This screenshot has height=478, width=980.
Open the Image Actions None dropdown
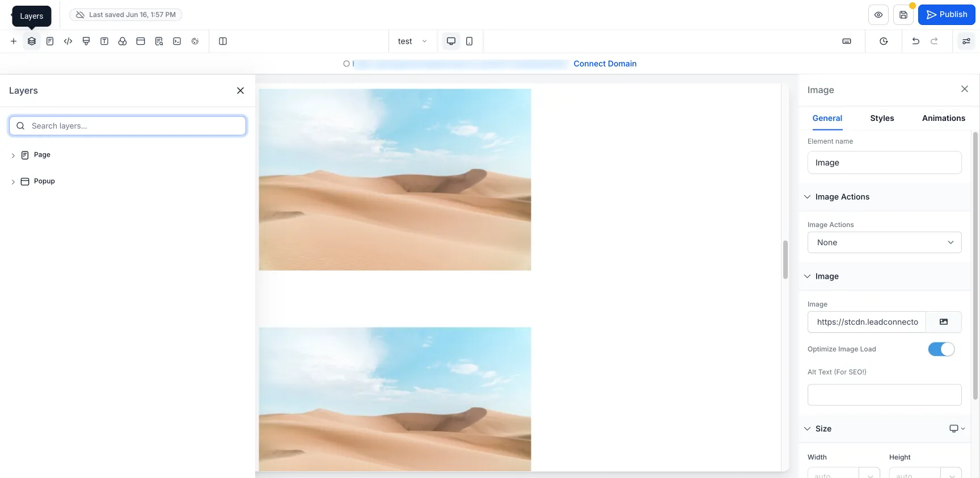[x=884, y=242]
